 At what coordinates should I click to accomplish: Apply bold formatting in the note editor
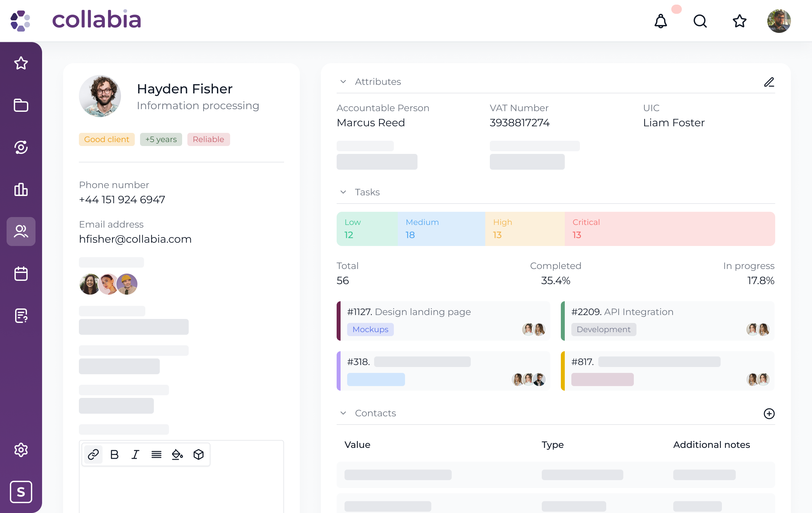[x=114, y=454]
